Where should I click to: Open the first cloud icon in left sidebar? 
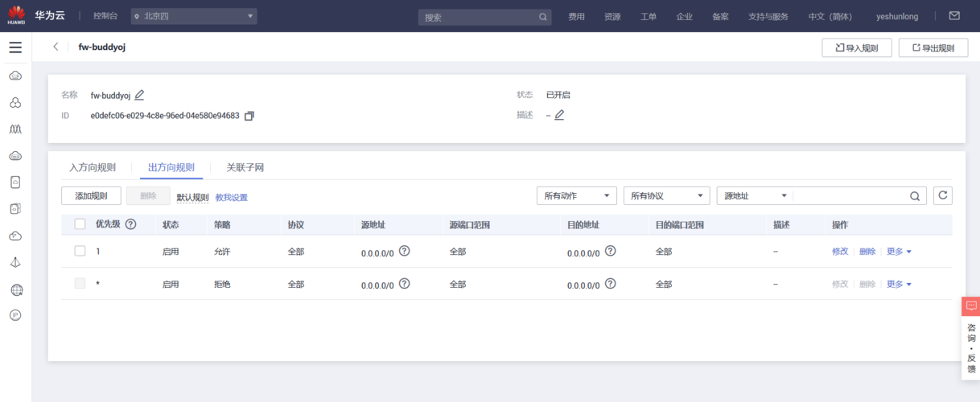coord(15,76)
